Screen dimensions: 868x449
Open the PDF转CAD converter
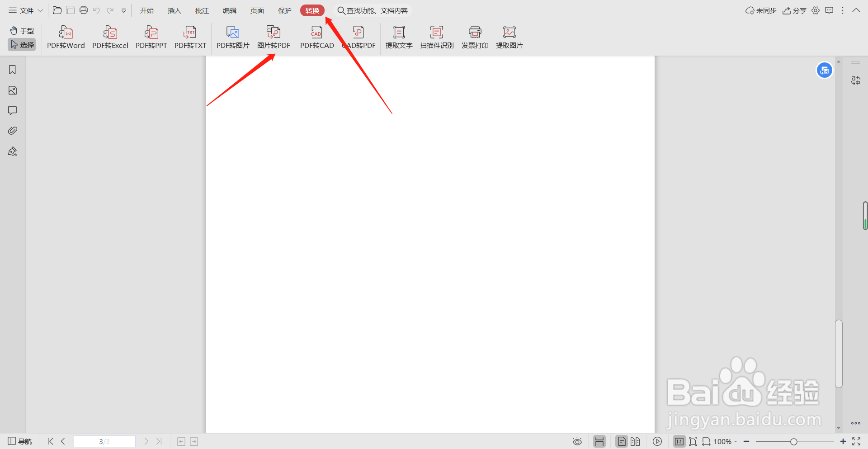click(317, 37)
